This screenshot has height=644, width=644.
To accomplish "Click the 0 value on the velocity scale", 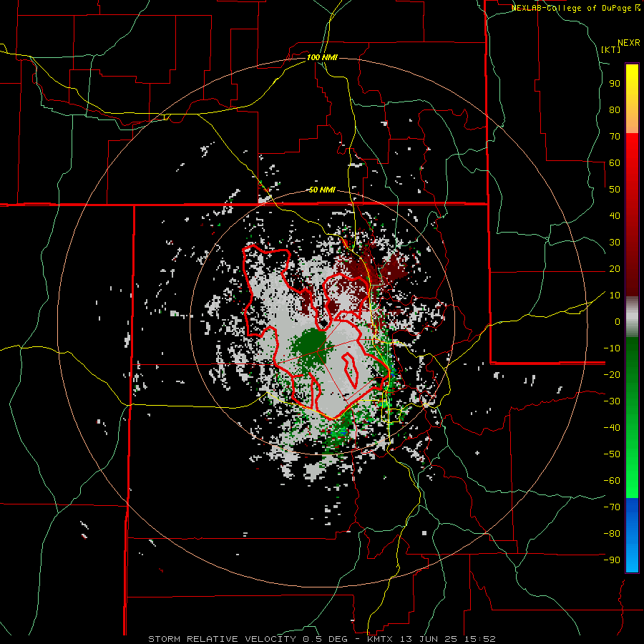I will [x=618, y=321].
